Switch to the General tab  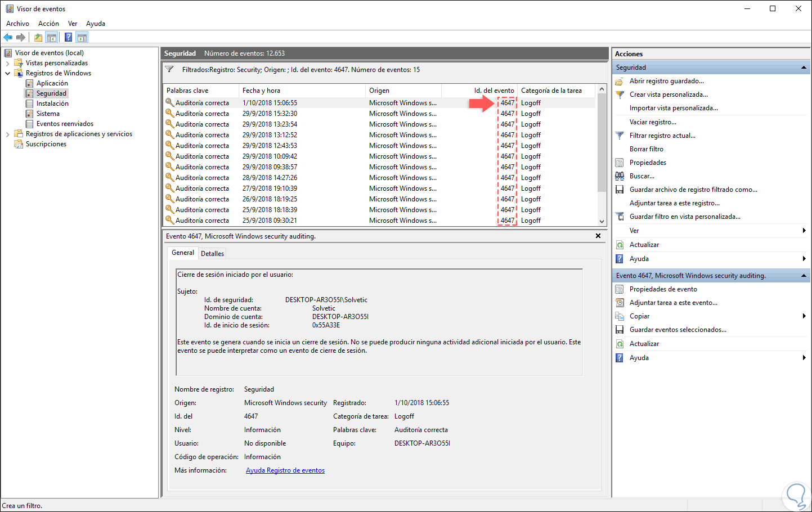(183, 253)
